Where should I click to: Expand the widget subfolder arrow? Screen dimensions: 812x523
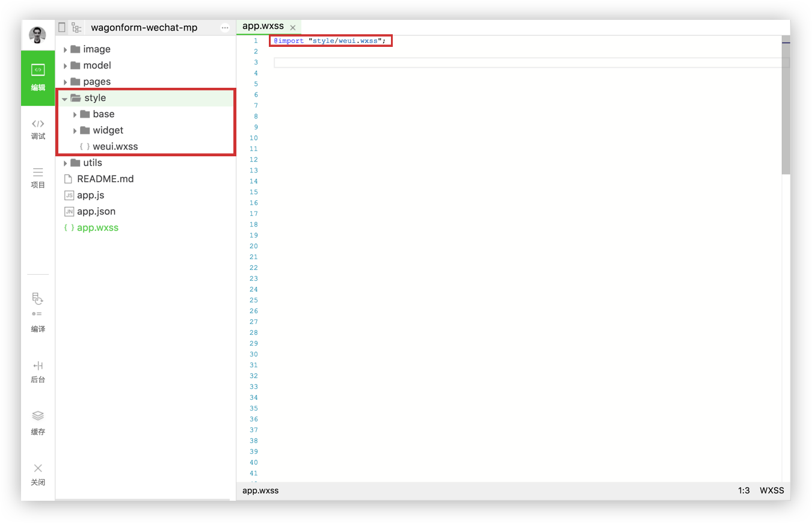(75, 130)
